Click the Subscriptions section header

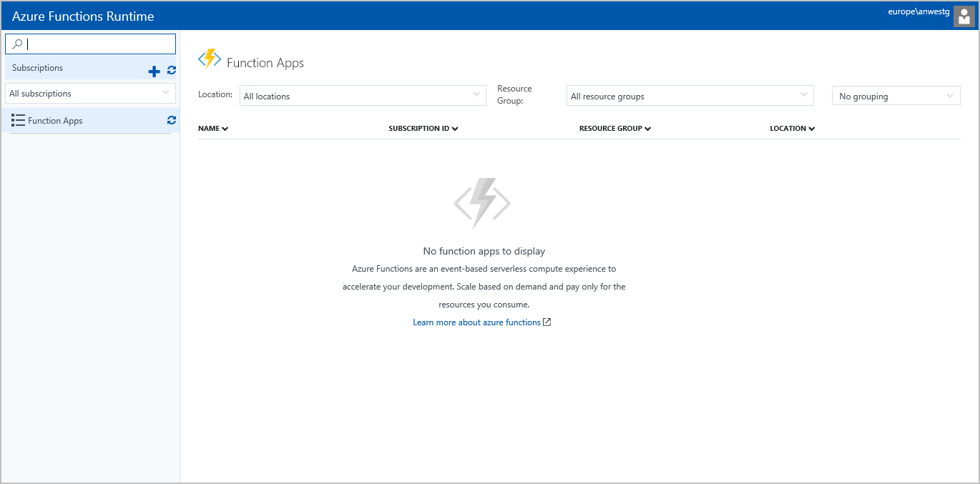tap(37, 68)
